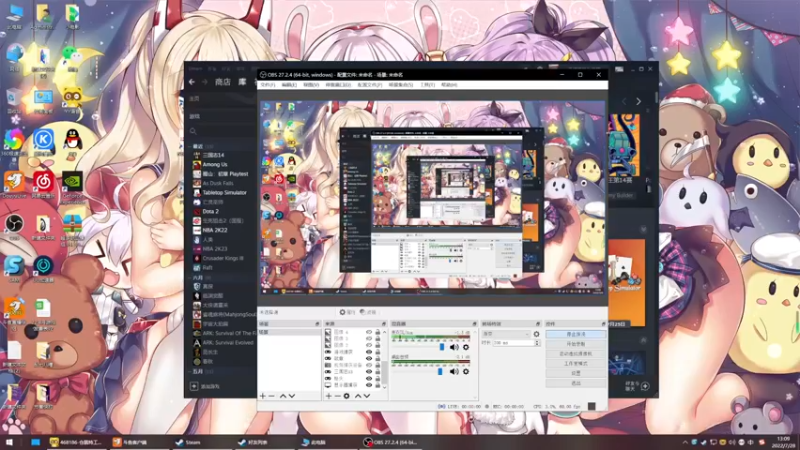The width and height of the screenshot is (800, 450).
Task: Open the 游戏 filter dropdown in Steam
Action: click(x=220, y=116)
